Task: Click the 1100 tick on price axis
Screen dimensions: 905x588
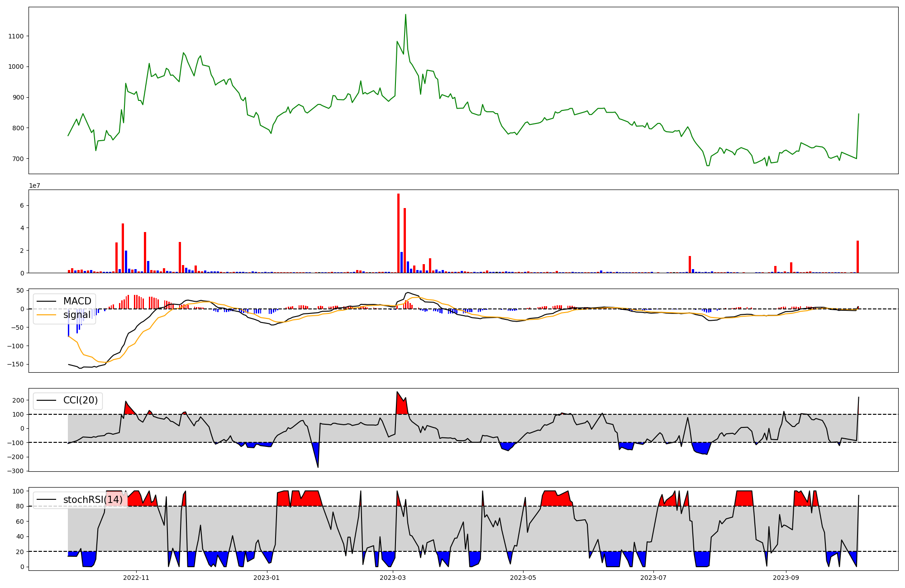Action: click(x=16, y=36)
